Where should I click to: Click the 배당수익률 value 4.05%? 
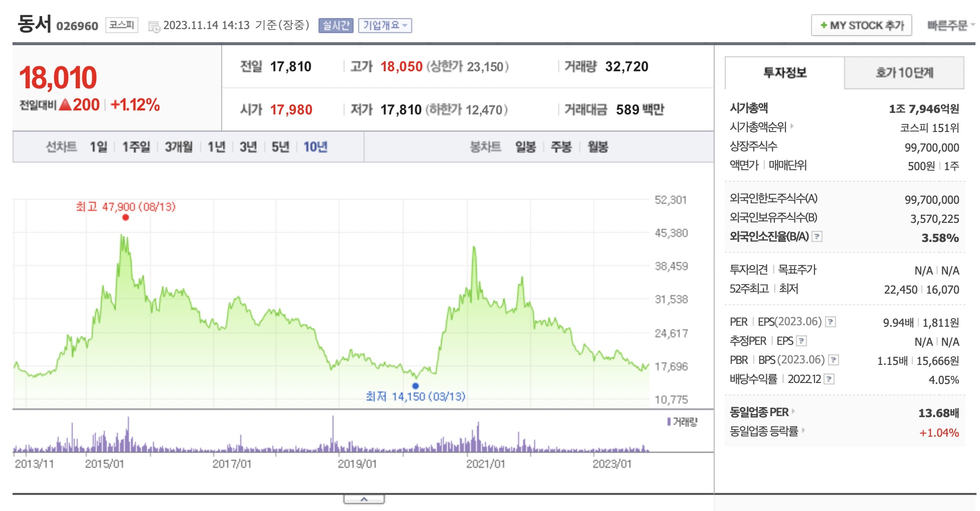point(944,380)
